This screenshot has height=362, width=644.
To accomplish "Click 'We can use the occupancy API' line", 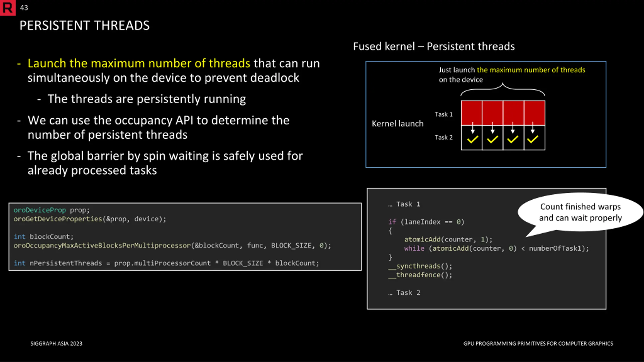I will (158, 120).
